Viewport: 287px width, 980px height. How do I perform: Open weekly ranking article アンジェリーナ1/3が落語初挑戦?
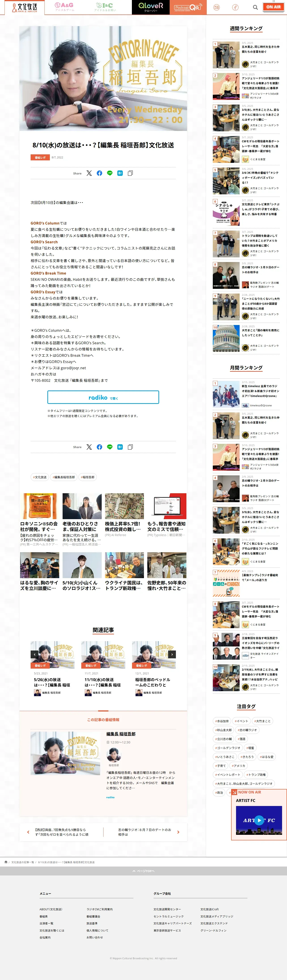[260, 83]
